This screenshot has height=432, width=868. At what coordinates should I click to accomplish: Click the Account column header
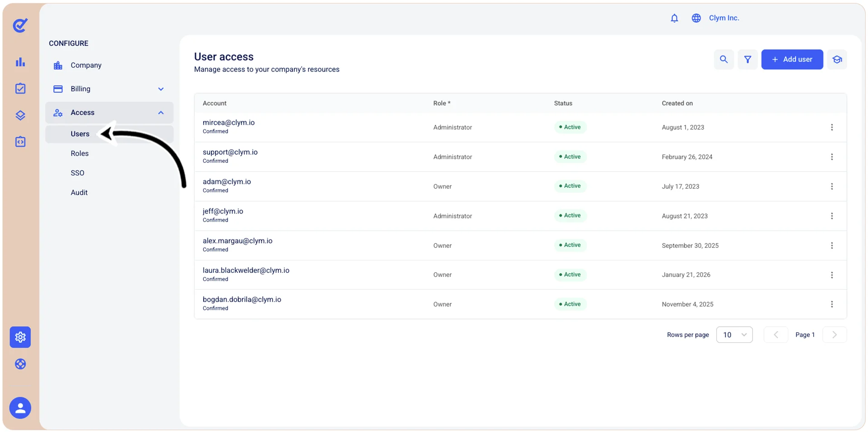tap(215, 103)
